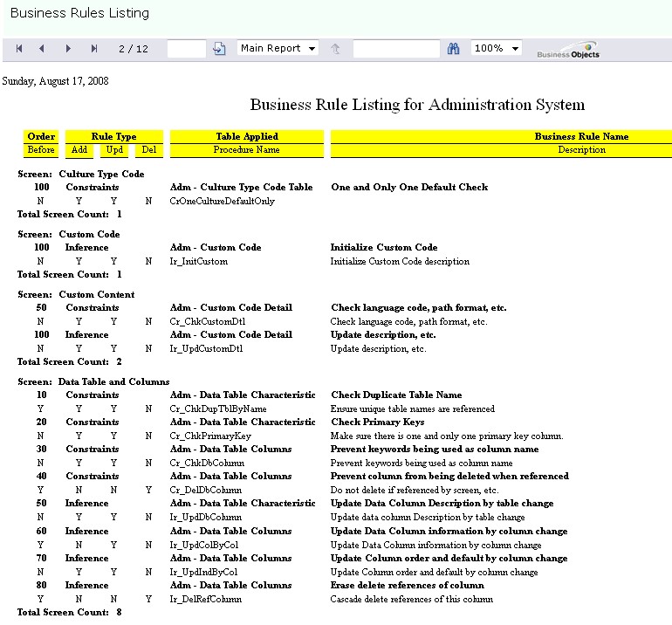This screenshot has height=625, width=672.
Task: Click 'Screen: Custom Code' group heading
Action: click(69, 235)
